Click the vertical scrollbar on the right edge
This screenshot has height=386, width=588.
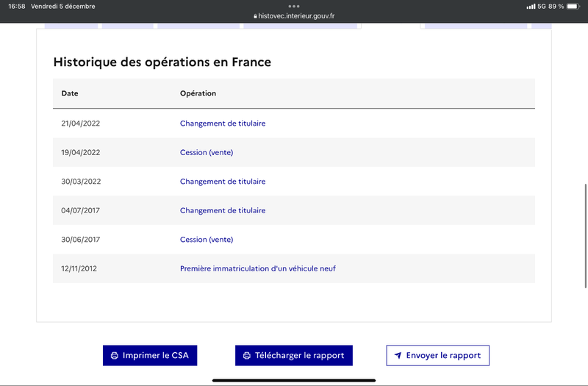pos(585,235)
